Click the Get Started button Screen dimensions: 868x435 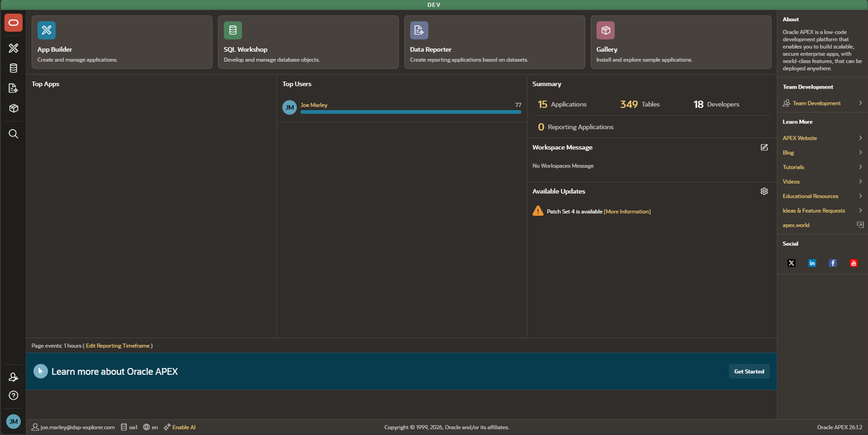tap(749, 371)
